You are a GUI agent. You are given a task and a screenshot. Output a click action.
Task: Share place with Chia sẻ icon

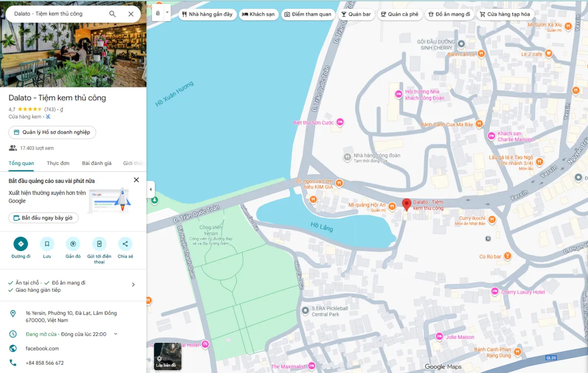point(125,244)
